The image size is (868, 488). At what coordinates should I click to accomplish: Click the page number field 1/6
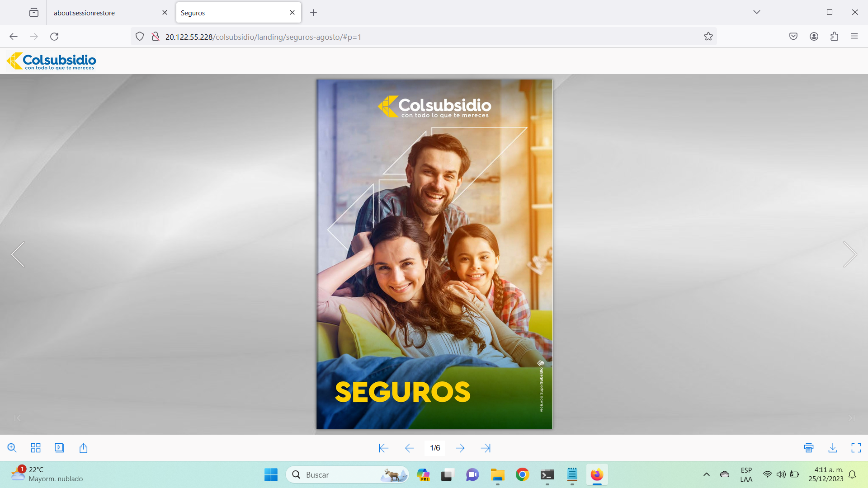435,448
